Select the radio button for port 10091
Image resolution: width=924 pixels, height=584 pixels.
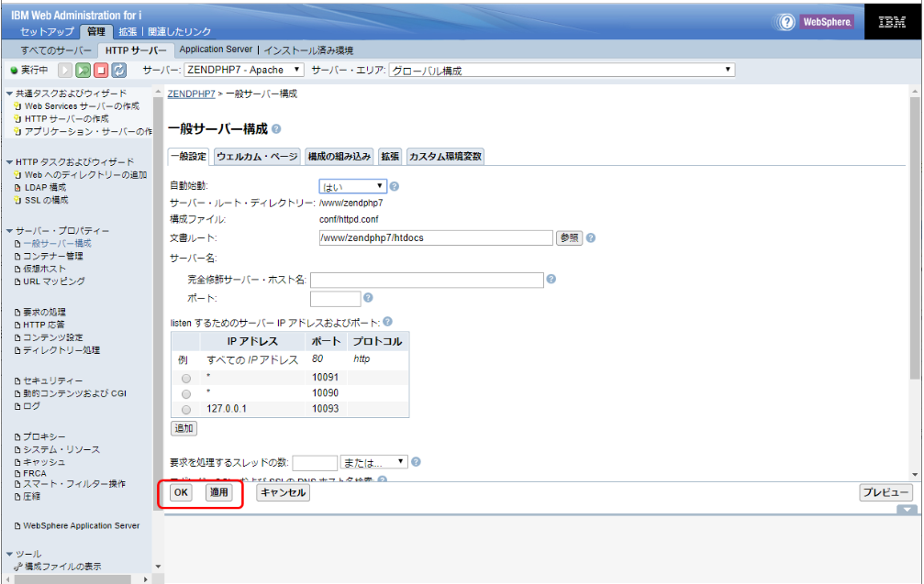[x=186, y=378]
